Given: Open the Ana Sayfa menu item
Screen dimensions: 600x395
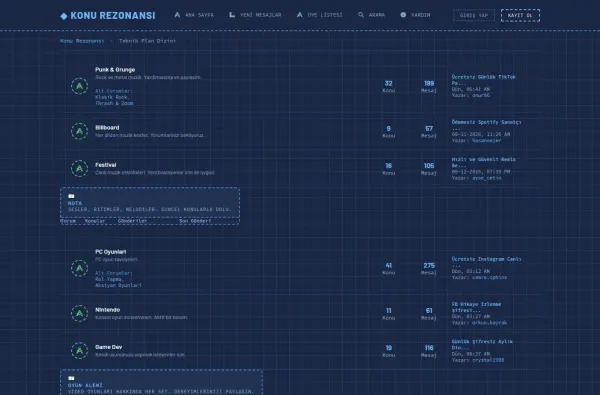Looking at the screenshot, I should coord(194,15).
